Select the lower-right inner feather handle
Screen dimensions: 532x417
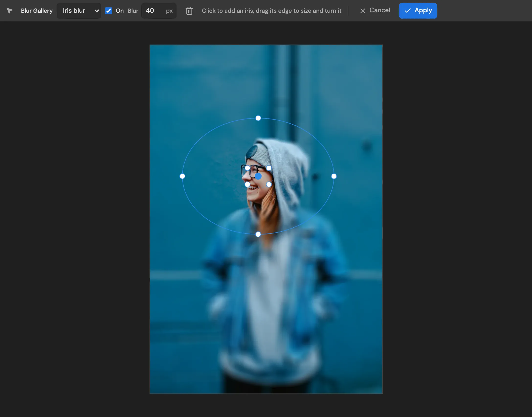coord(269,184)
